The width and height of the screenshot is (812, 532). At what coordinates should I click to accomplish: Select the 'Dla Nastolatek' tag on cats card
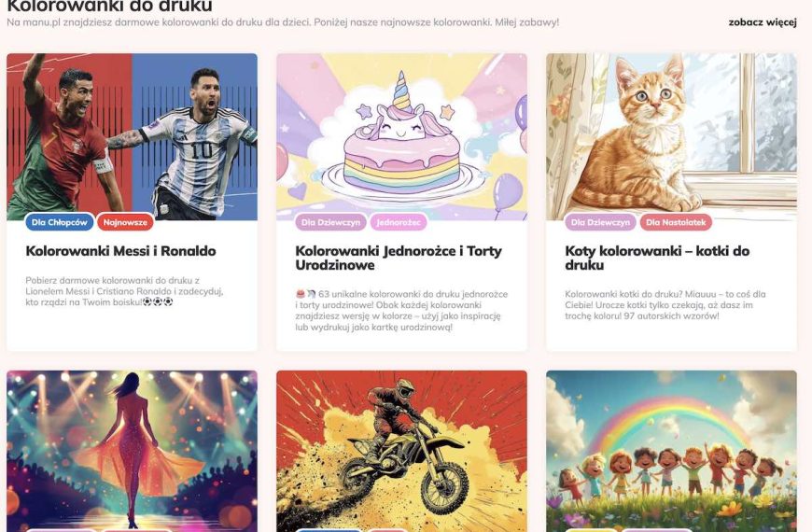tap(676, 222)
